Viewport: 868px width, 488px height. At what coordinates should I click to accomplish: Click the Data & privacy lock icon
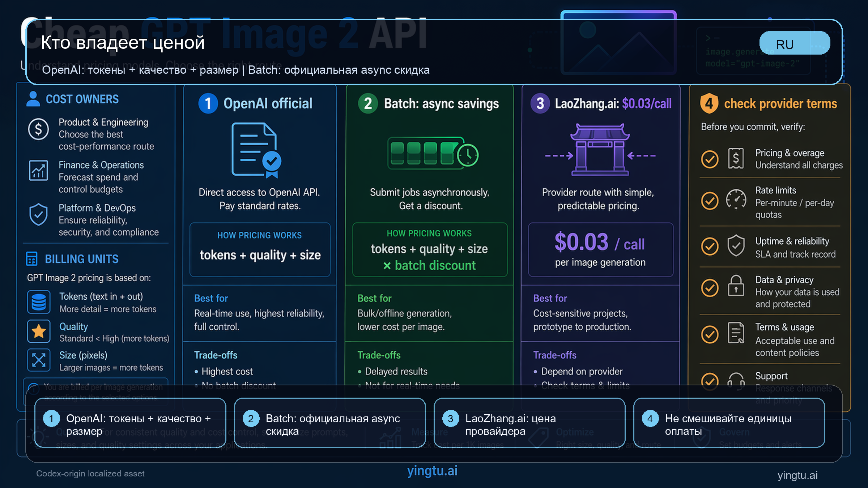coord(736,287)
